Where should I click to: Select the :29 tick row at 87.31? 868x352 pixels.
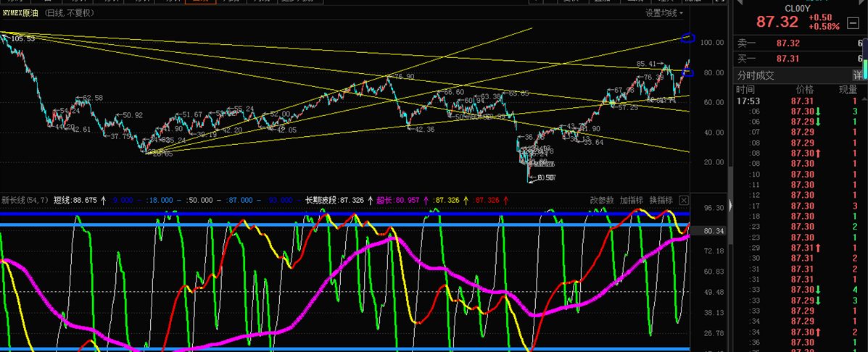pos(799,248)
